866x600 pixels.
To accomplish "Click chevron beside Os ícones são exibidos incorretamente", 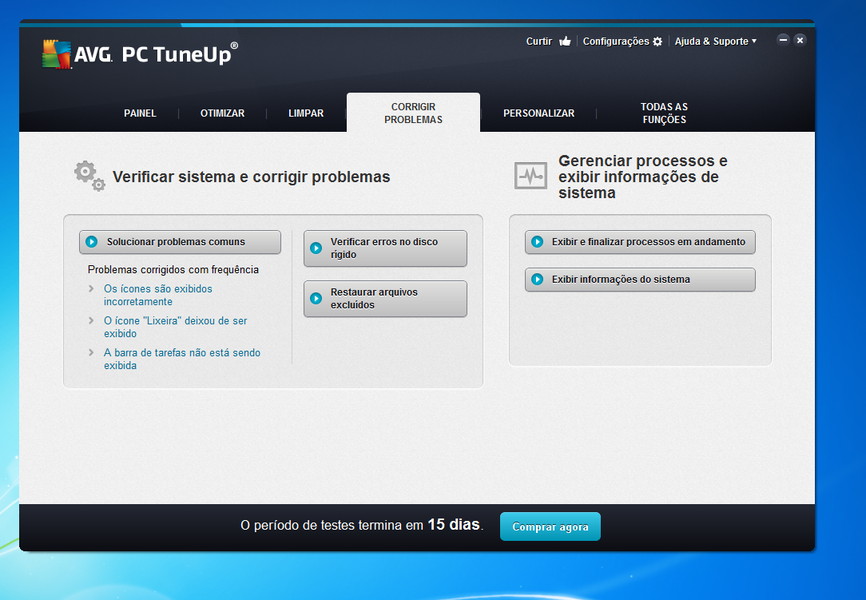I will point(91,288).
